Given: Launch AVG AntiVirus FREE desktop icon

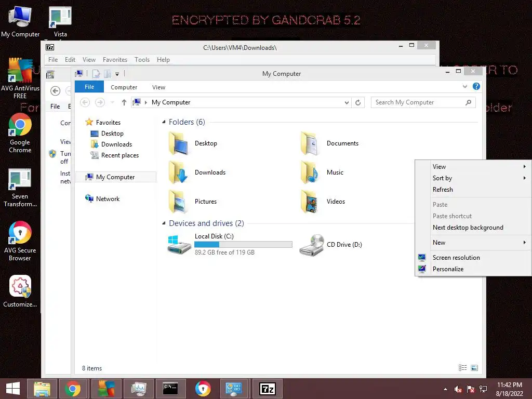Looking at the screenshot, I should (20, 78).
